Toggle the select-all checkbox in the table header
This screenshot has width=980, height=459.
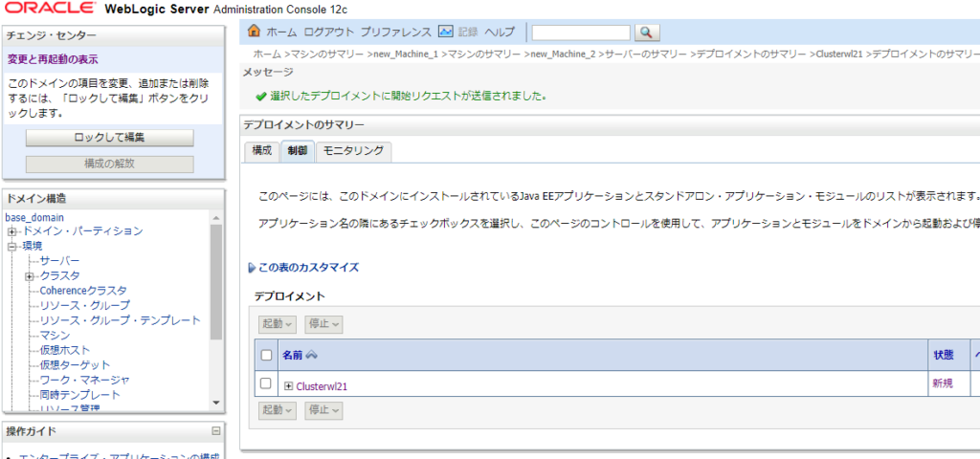[x=266, y=355]
